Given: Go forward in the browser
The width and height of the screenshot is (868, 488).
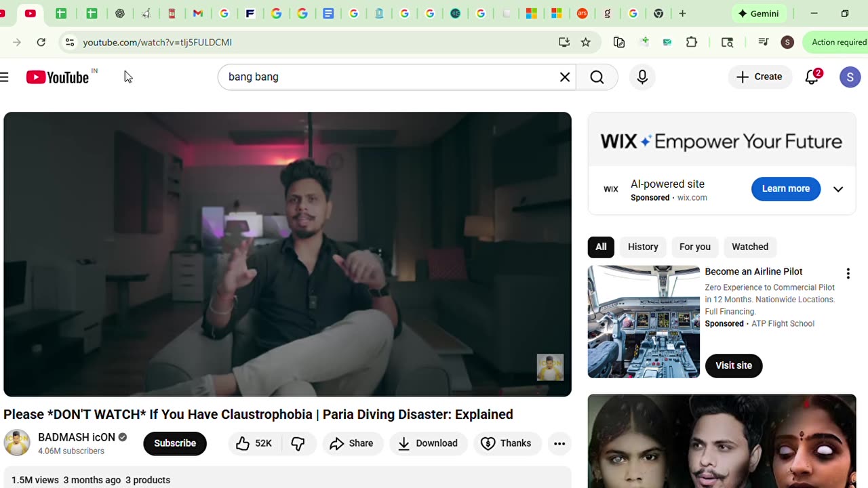Looking at the screenshot, I should click(17, 42).
